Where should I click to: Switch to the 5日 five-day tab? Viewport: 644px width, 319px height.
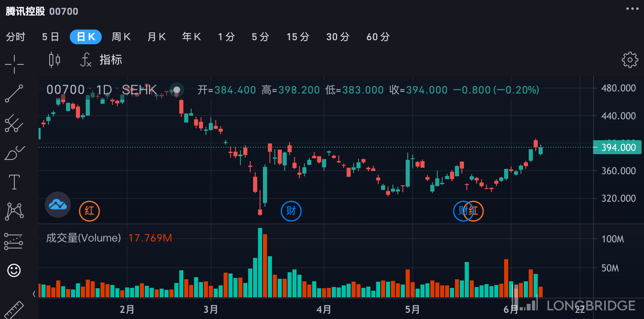pos(50,37)
